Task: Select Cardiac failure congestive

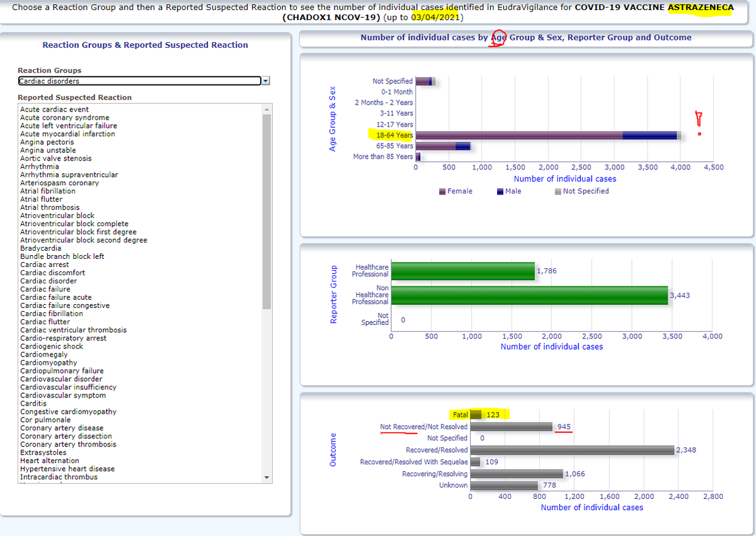Action: pyautogui.click(x=65, y=305)
